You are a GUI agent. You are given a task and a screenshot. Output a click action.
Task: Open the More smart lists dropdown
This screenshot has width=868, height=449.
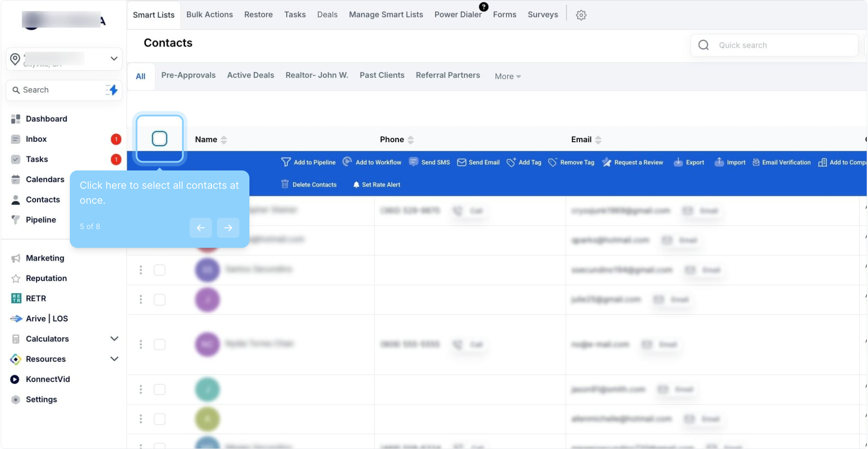507,76
